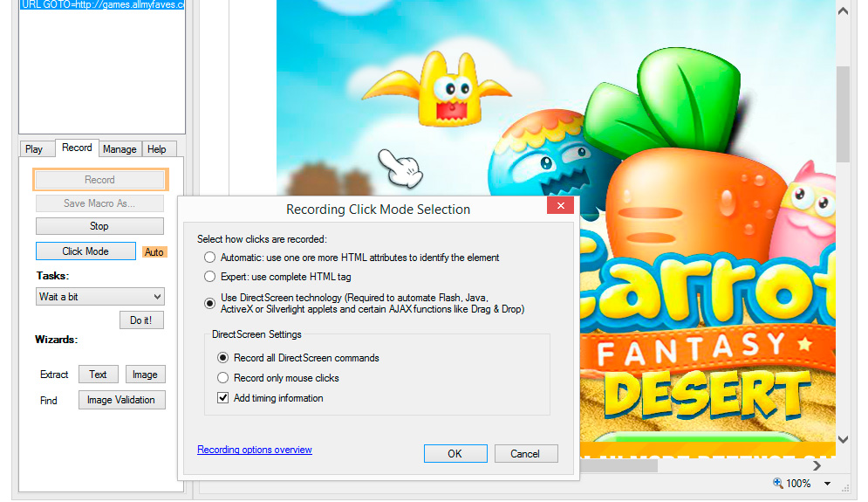Open Recording options overview link
Screen dimensions: 868x502
255,450
